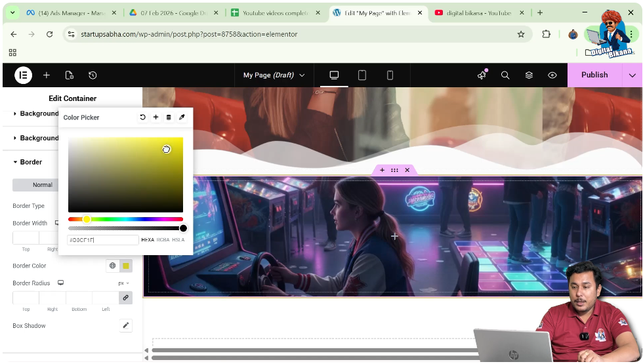Open the History panel icon
This screenshot has height=364, width=643.
coord(93,75)
